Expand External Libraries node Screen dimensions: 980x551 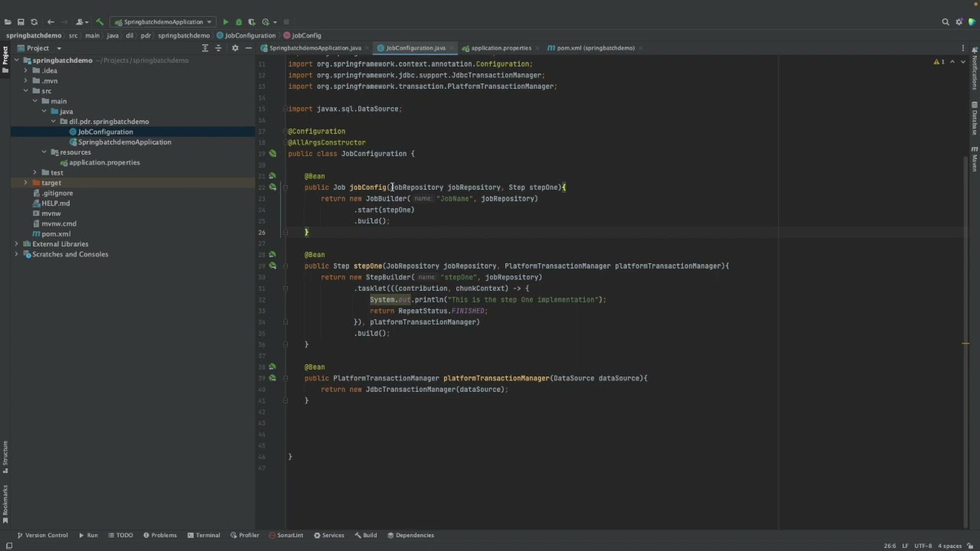click(x=17, y=244)
